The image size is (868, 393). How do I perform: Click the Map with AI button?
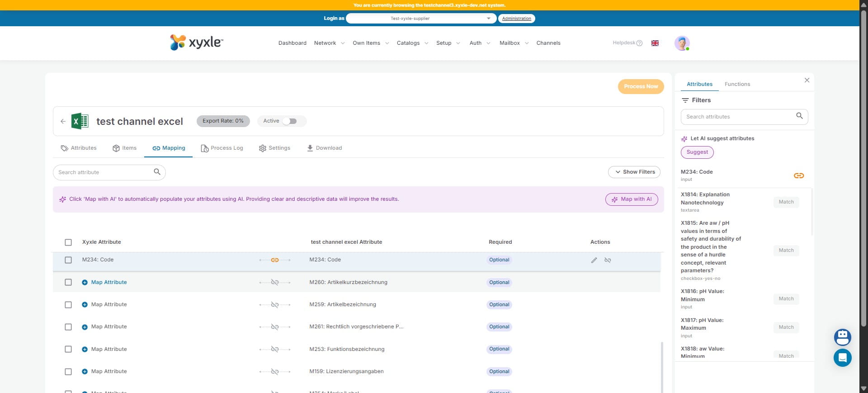pos(631,199)
